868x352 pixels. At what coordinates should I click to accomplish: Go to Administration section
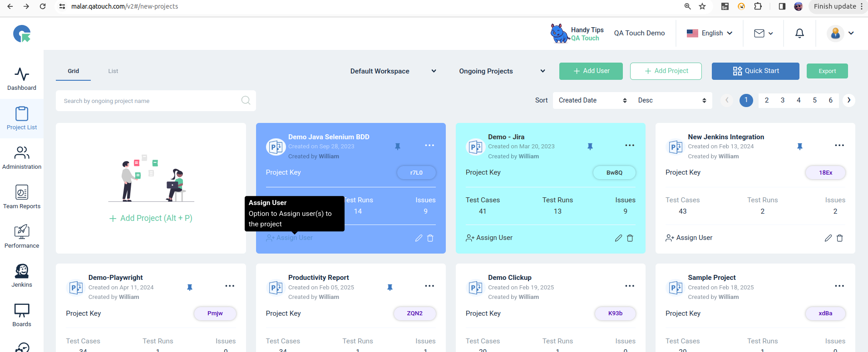click(x=22, y=158)
